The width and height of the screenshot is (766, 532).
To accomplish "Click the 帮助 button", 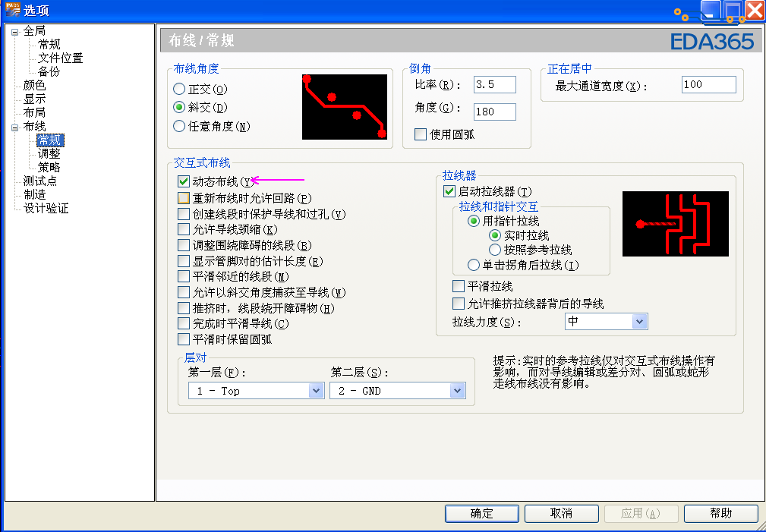I will click(x=720, y=514).
